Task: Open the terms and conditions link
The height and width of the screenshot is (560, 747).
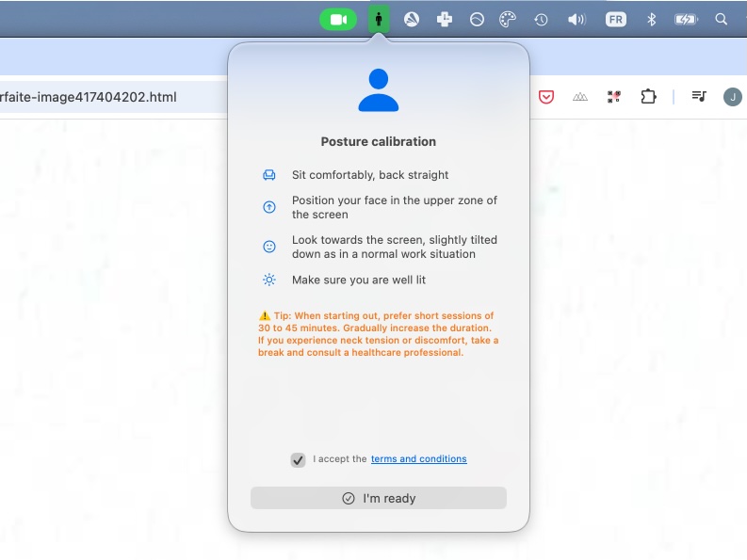Action: pyautogui.click(x=419, y=459)
